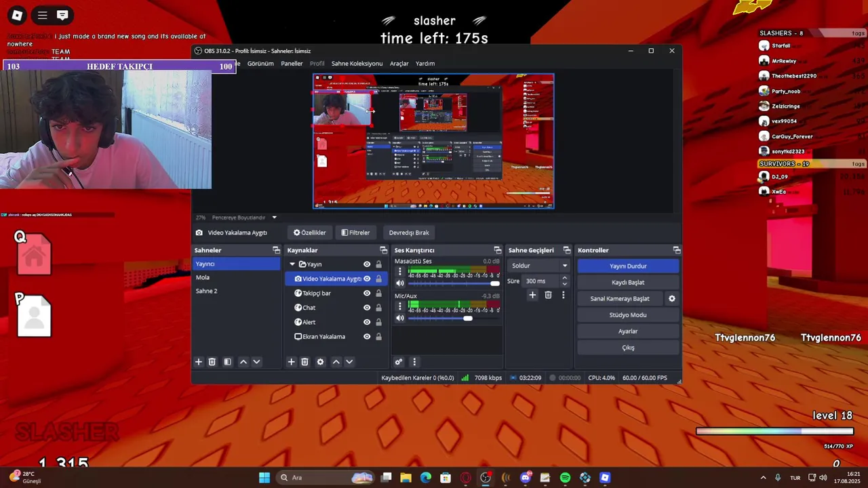Open the Yardım menu
The width and height of the screenshot is (868, 488).
tap(425, 64)
